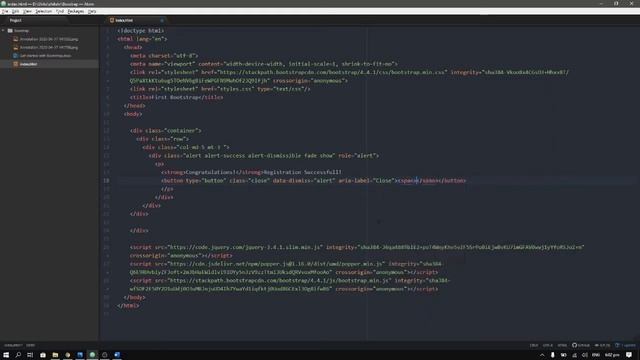Collapse the bootstrap project folder arrow

tap(3, 31)
